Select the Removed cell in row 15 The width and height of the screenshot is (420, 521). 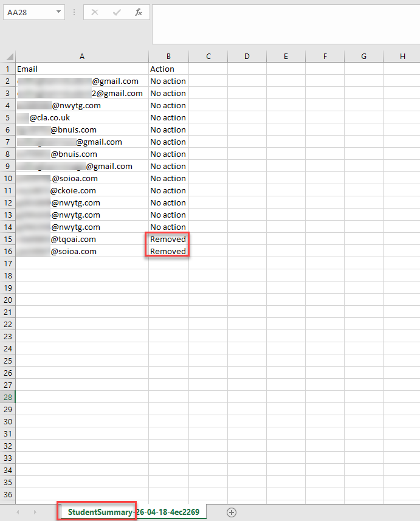click(x=168, y=239)
